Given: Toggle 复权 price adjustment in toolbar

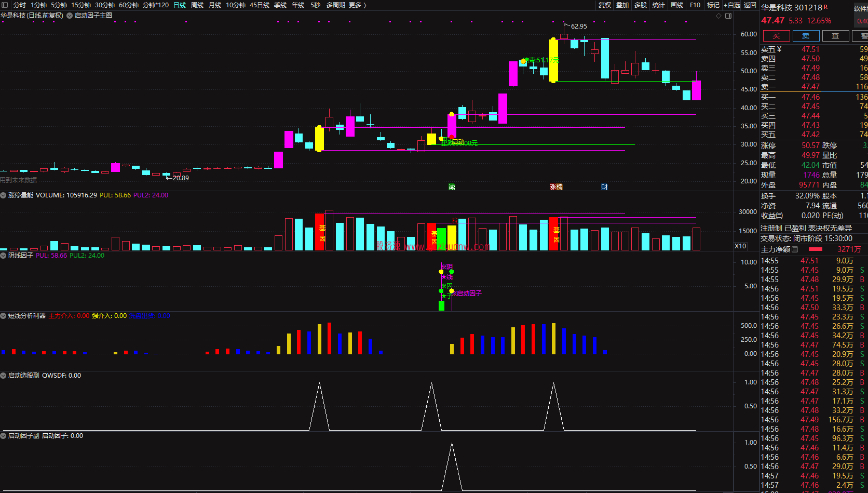Looking at the screenshot, I should point(605,5).
